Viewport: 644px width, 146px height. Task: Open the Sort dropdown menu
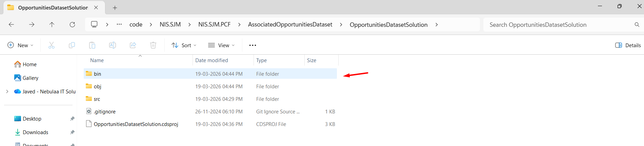point(184,45)
